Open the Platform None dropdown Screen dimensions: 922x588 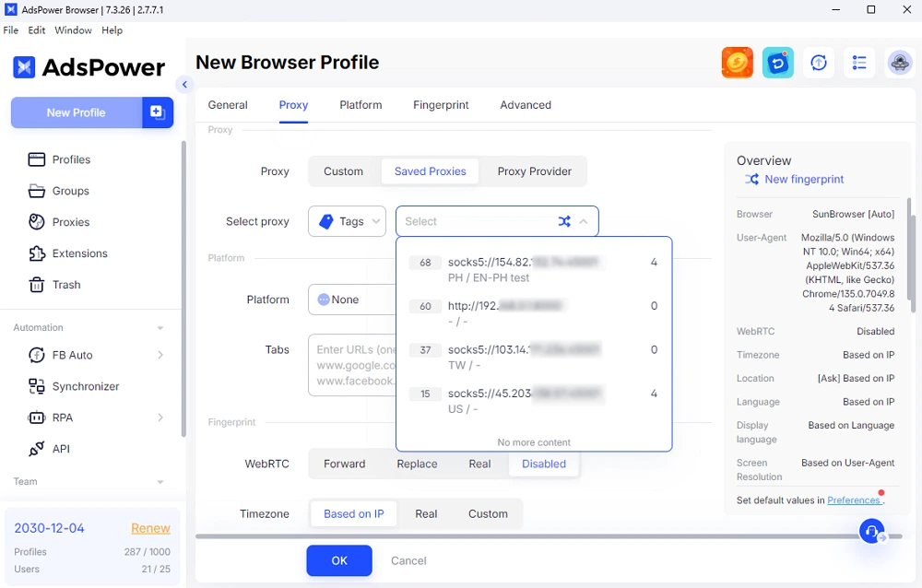(x=353, y=300)
